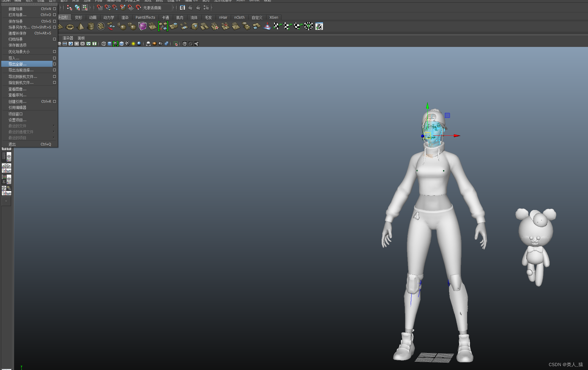Click the shelf icon with red normal arrow
588x370 pixels.
[x=267, y=27]
